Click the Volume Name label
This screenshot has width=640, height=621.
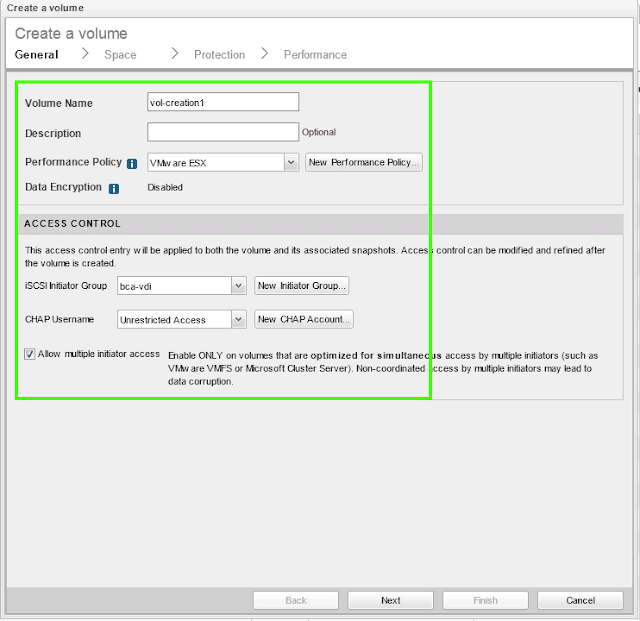click(59, 103)
